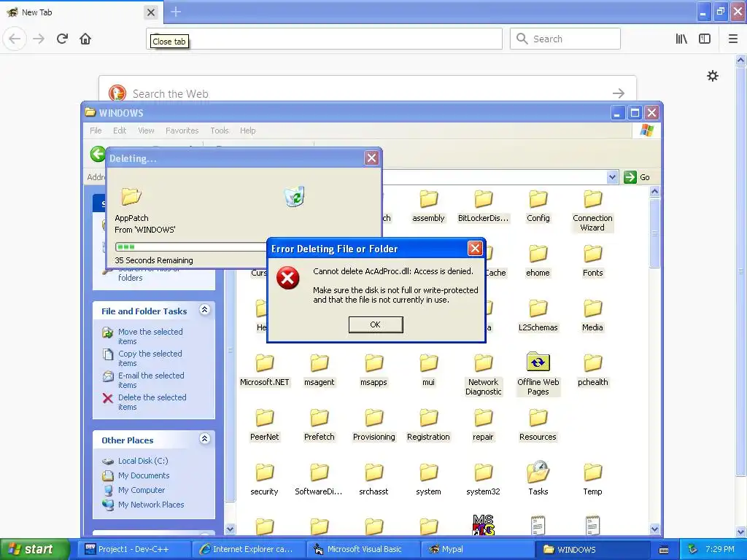Go to My Network Places
The width and height of the screenshot is (747, 560).
tap(144, 505)
